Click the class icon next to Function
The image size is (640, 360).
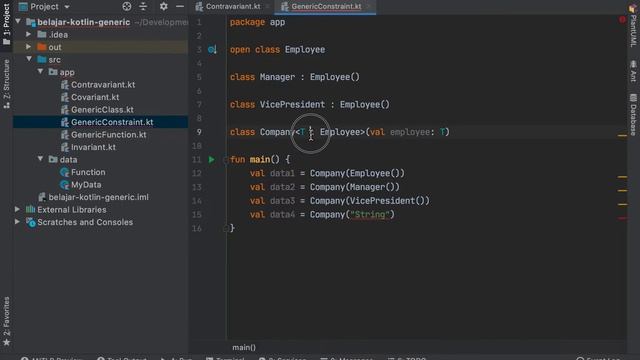coord(64,172)
